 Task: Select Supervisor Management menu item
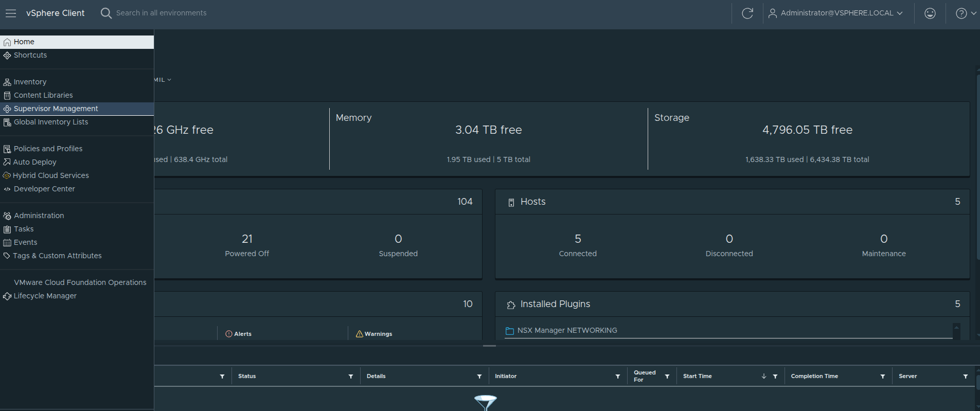click(x=77, y=109)
